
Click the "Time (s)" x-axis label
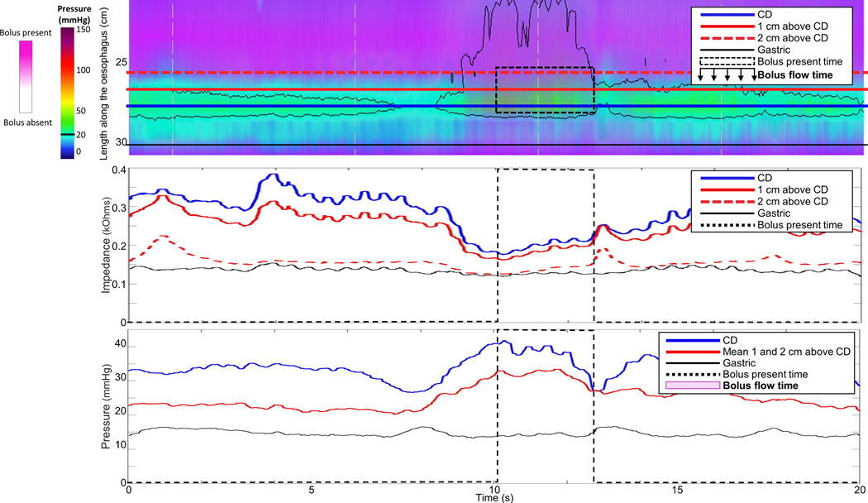click(494, 498)
